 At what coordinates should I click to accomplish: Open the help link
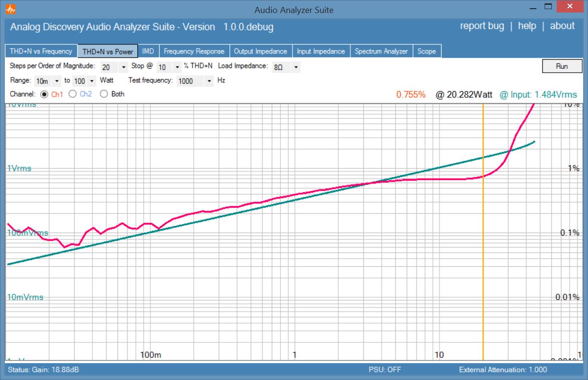527,26
